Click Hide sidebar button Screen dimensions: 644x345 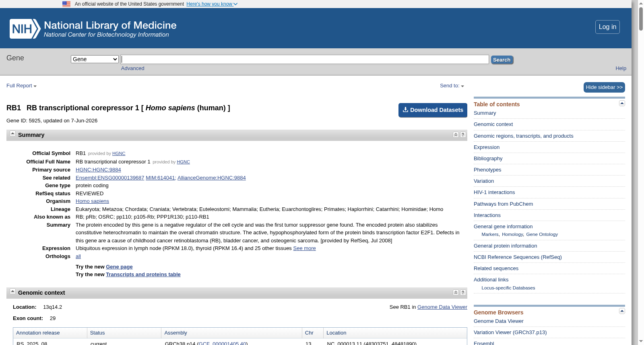(x=604, y=87)
